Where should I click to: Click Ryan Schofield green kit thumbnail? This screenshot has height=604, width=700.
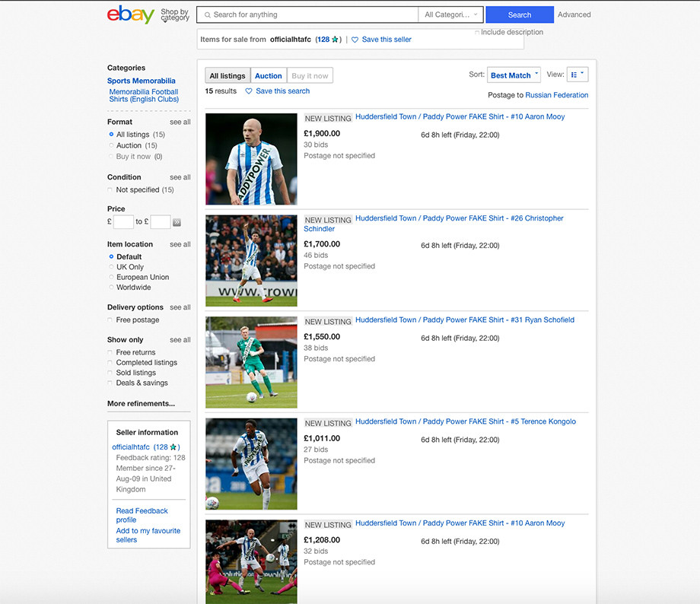tap(251, 363)
